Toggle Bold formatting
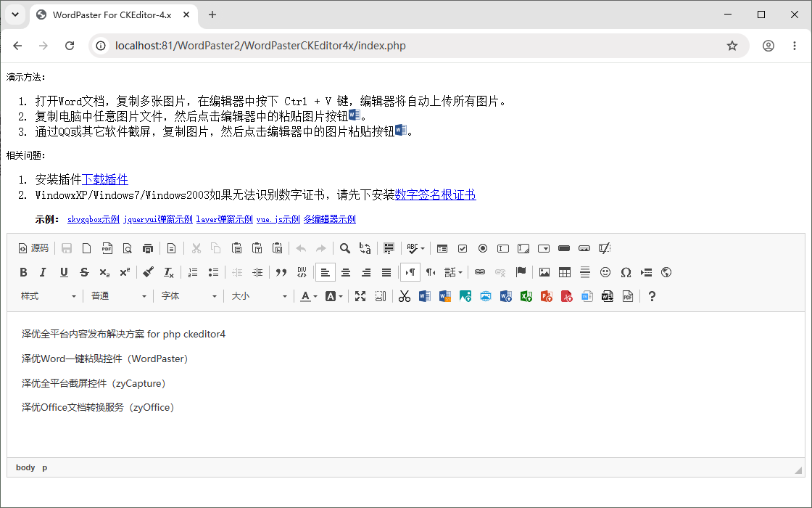 [23, 272]
